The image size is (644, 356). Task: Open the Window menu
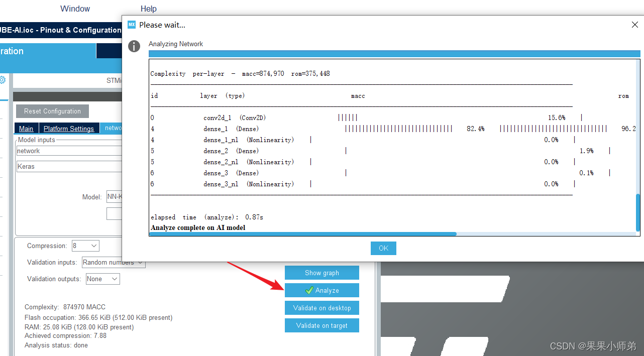pyautogui.click(x=75, y=9)
